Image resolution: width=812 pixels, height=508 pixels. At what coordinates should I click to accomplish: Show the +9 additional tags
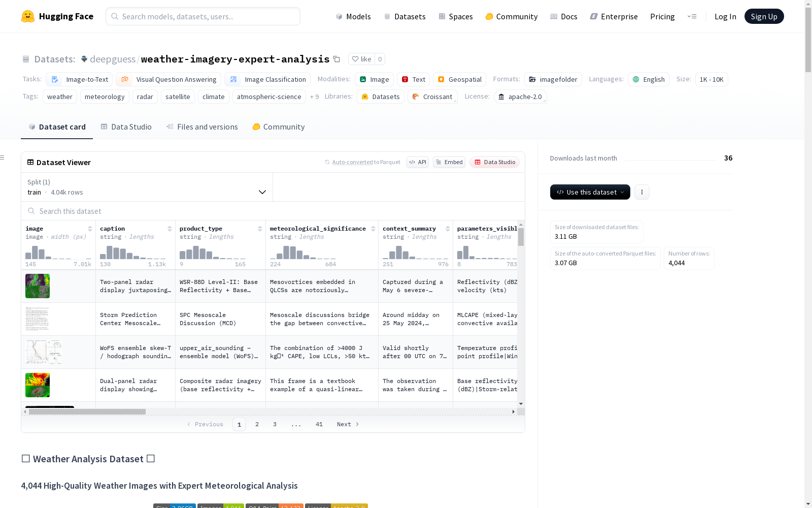coord(315,97)
